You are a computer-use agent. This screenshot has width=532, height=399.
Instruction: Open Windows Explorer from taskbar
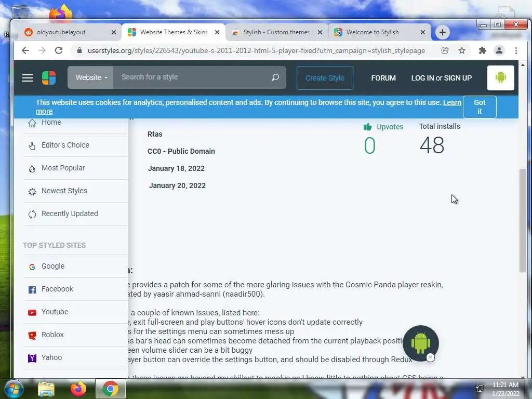46,389
